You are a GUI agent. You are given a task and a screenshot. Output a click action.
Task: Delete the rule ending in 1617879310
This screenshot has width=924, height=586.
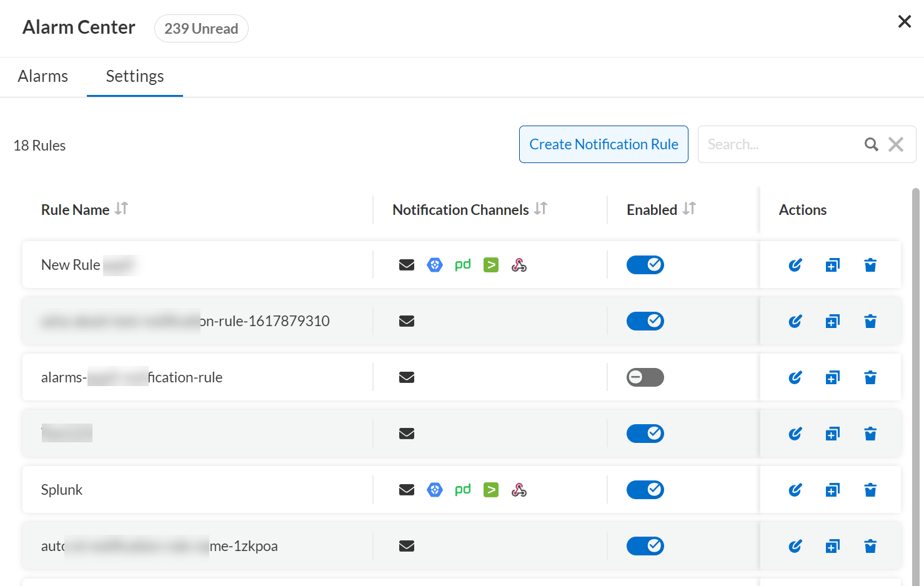click(x=870, y=321)
